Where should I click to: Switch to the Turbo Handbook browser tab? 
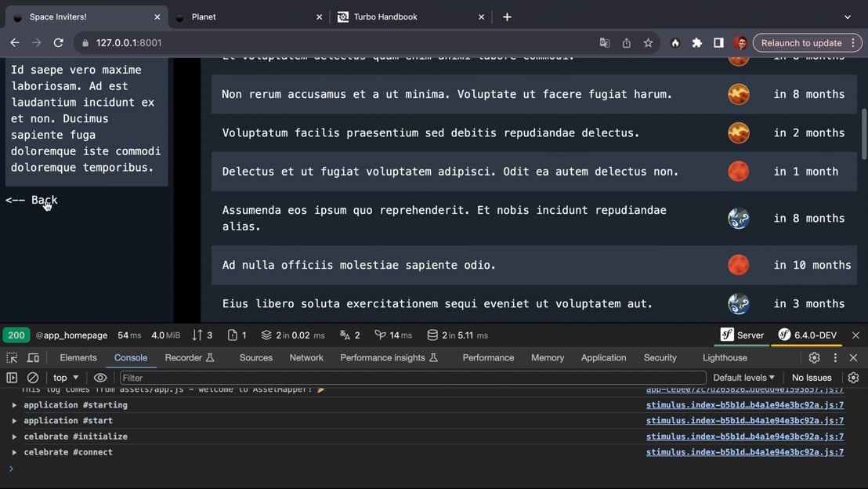385,16
